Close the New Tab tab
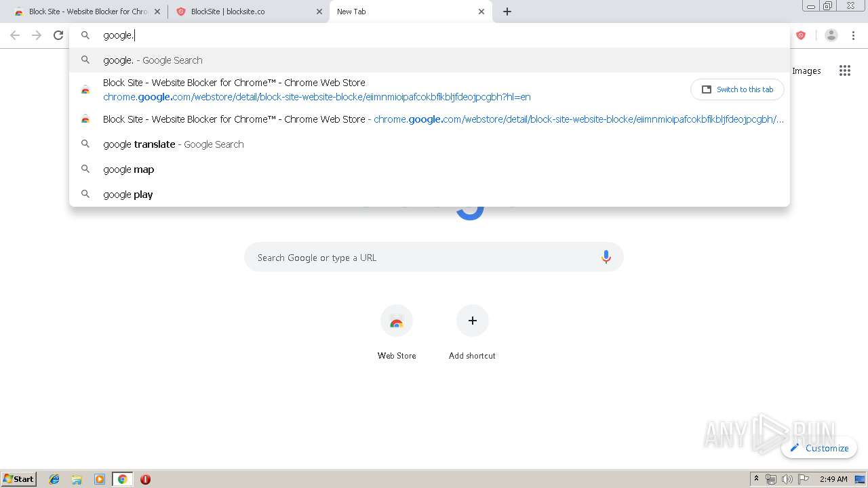The height and width of the screenshot is (488, 868). pyautogui.click(x=481, y=12)
